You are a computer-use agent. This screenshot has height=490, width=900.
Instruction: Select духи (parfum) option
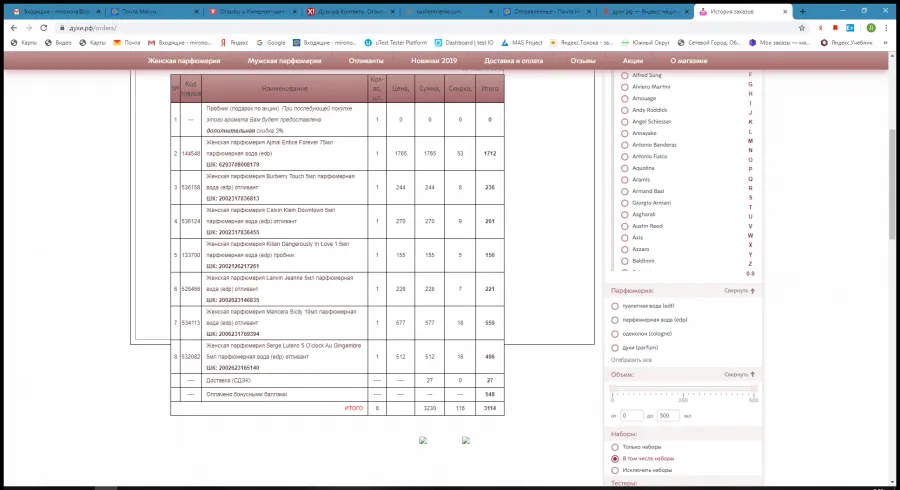615,348
